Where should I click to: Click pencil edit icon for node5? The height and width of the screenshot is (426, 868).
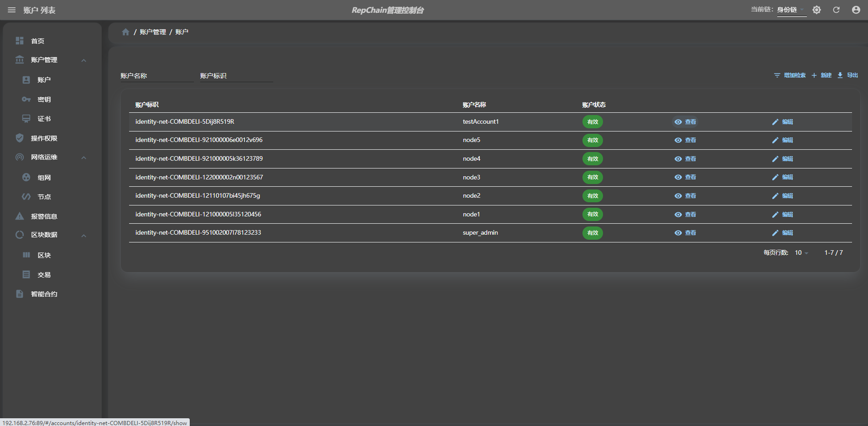(x=775, y=140)
